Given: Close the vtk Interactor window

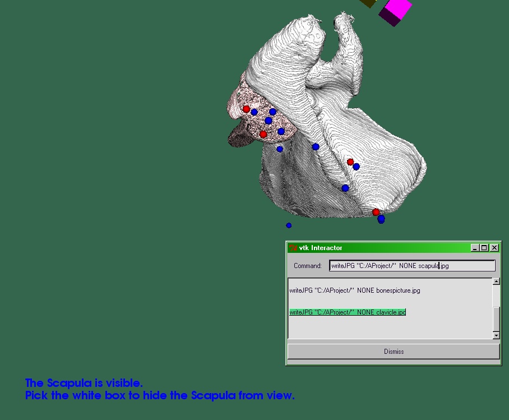Looking at the screenshot, I should (x=494, y=248).
